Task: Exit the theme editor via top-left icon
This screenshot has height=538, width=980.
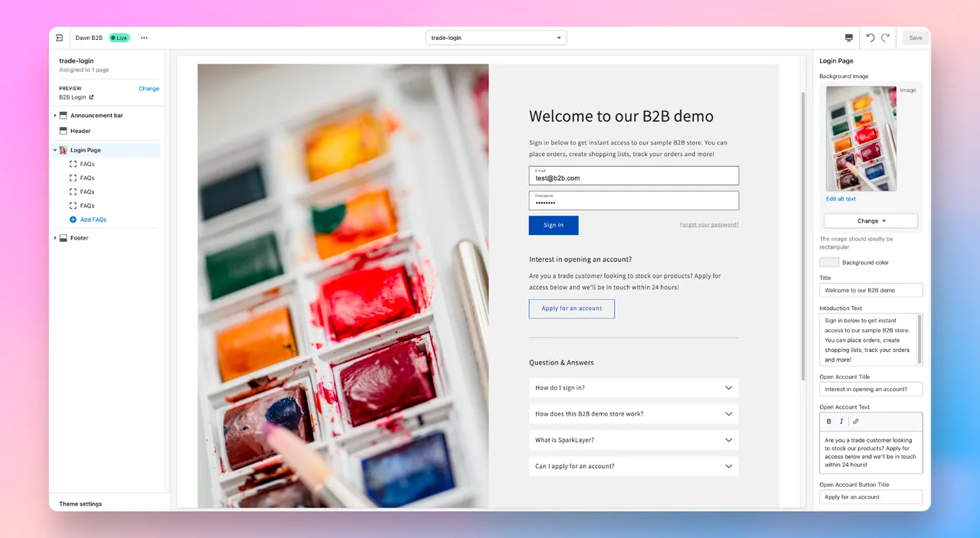Action: (x=59, y=37)
